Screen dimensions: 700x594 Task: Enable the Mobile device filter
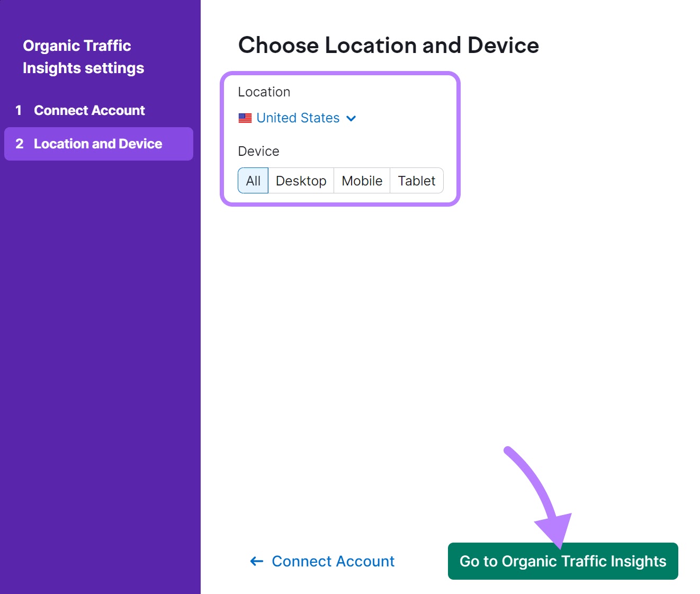click(362, 180)
